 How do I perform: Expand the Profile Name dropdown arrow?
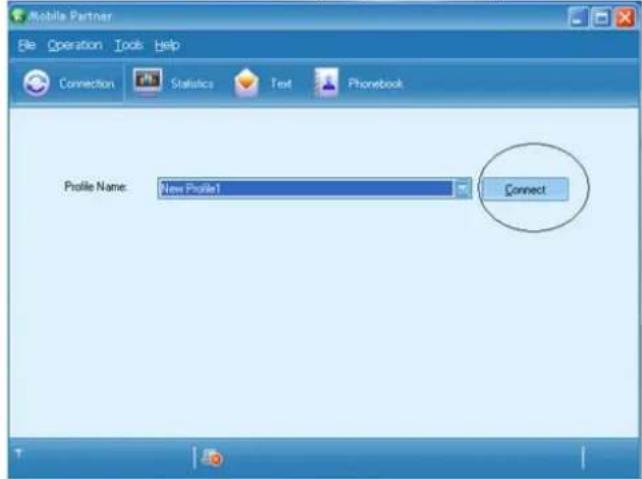point(463,189)
